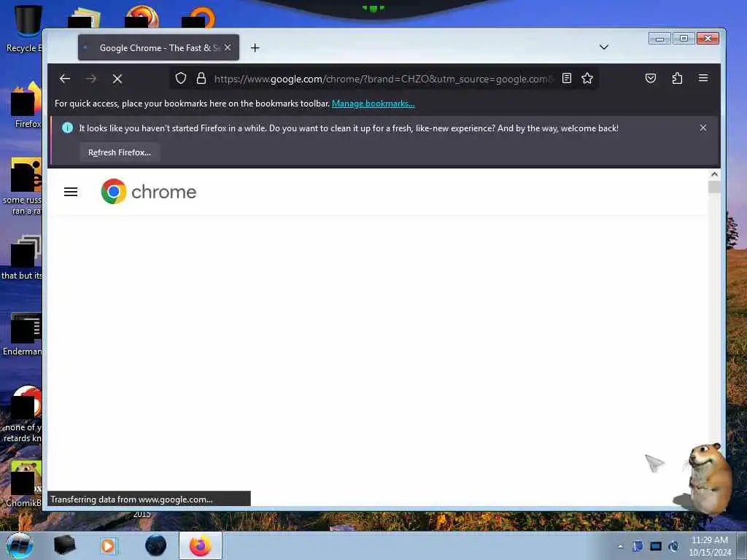The width and height of the screenshot is (747, 560).
Task: Expand the list all tabs chevron
Action: (x=603, y=47)
